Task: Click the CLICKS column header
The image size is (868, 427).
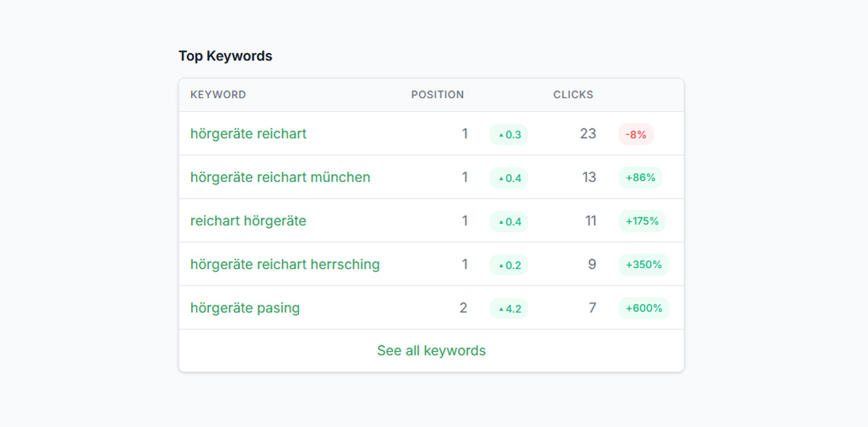Action: [573, 95]
